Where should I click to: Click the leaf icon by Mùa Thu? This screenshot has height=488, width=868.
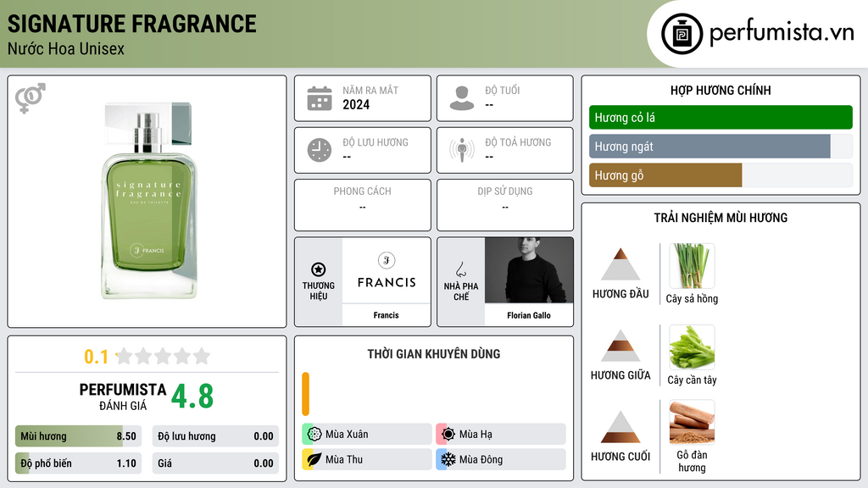(x=314, y=459)
